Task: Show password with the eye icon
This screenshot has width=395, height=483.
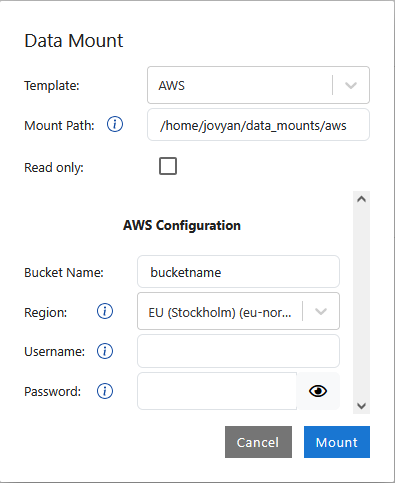Action: click(318, 391)
